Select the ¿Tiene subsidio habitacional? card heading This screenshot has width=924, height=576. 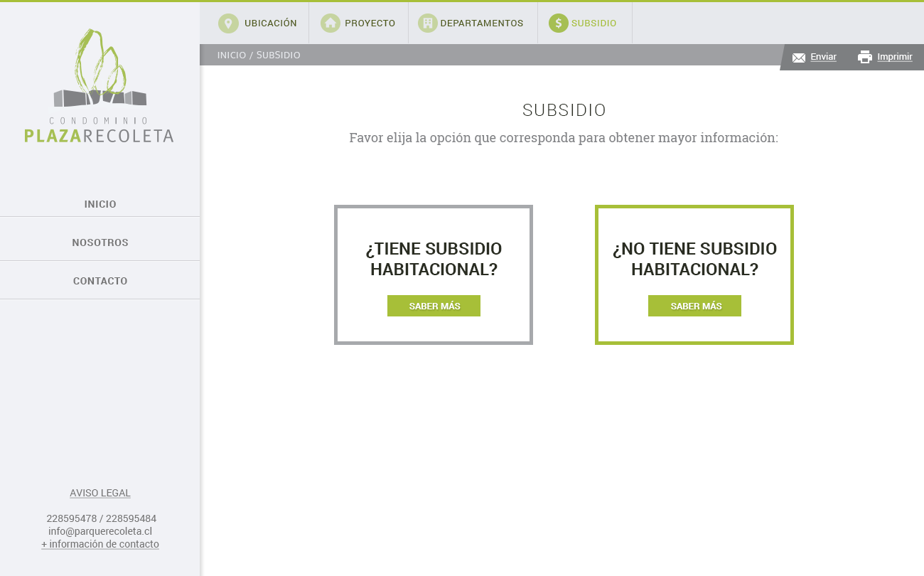pos(434,260)
